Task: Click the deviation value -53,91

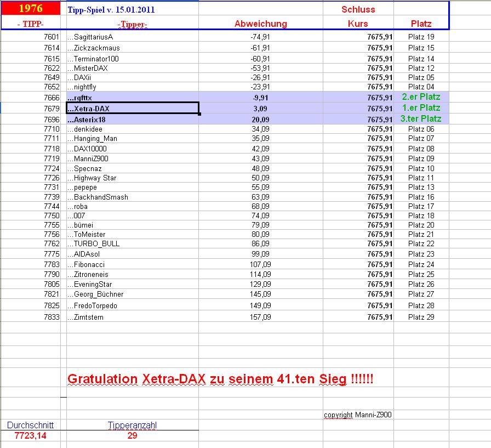Action: click(260, 69)
